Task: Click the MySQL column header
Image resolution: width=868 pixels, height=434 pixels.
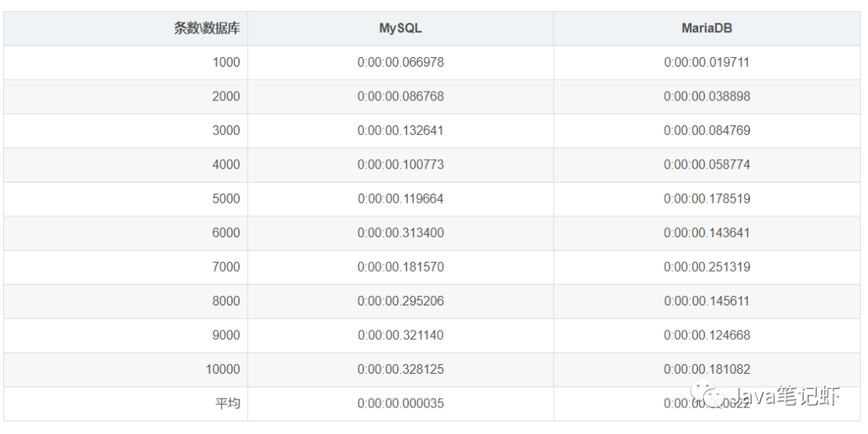Action: point(400,28)
